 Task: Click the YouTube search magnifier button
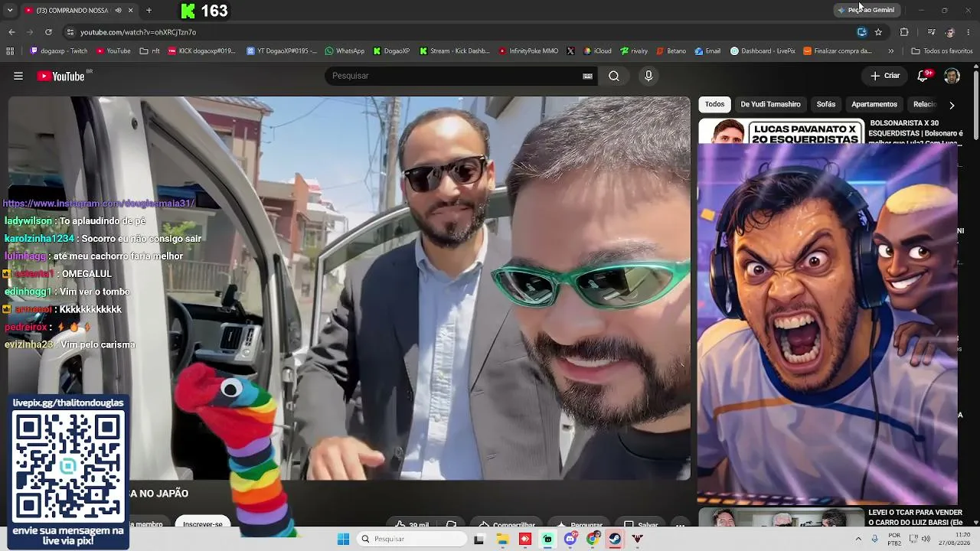pyautogui.click(x=614, y=76)
